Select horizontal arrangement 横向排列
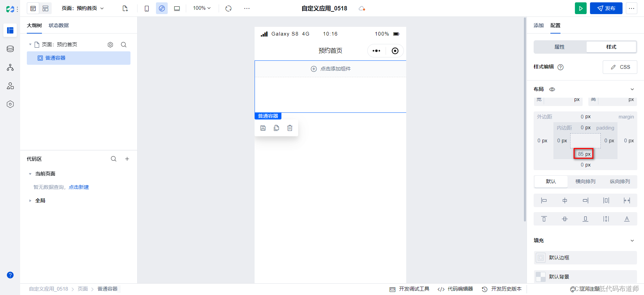644x295 pixels. 585,182
